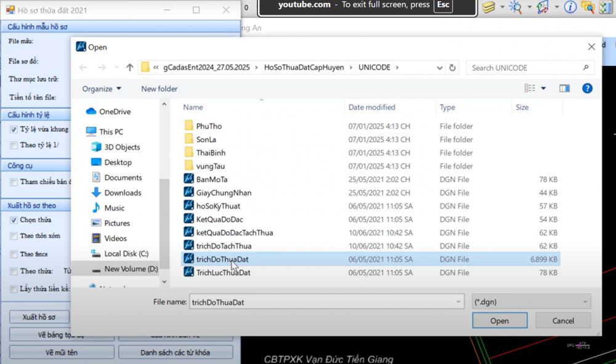The image size is (616, 364).
Task: Click the Cancel button
Action: tap(563, 320)
